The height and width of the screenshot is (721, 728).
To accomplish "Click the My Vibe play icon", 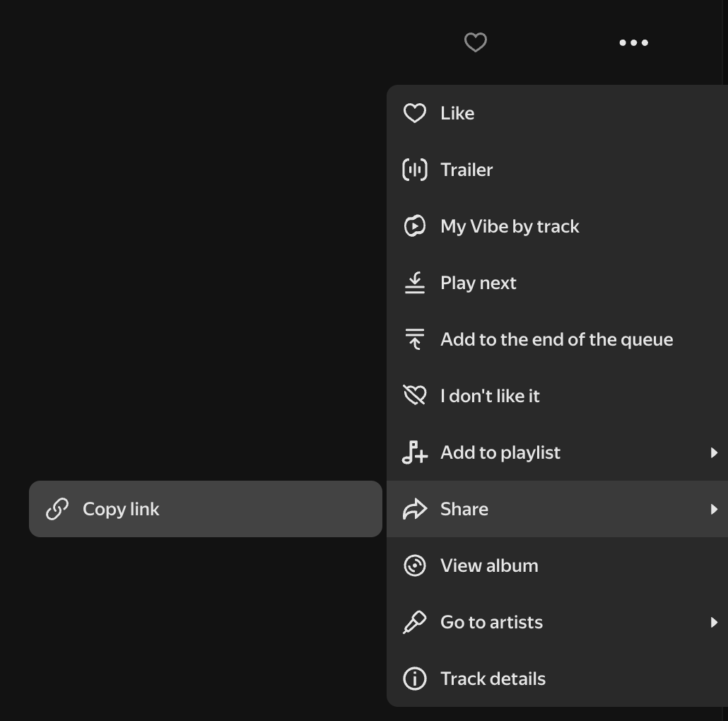I will click(x=415, y=227).
